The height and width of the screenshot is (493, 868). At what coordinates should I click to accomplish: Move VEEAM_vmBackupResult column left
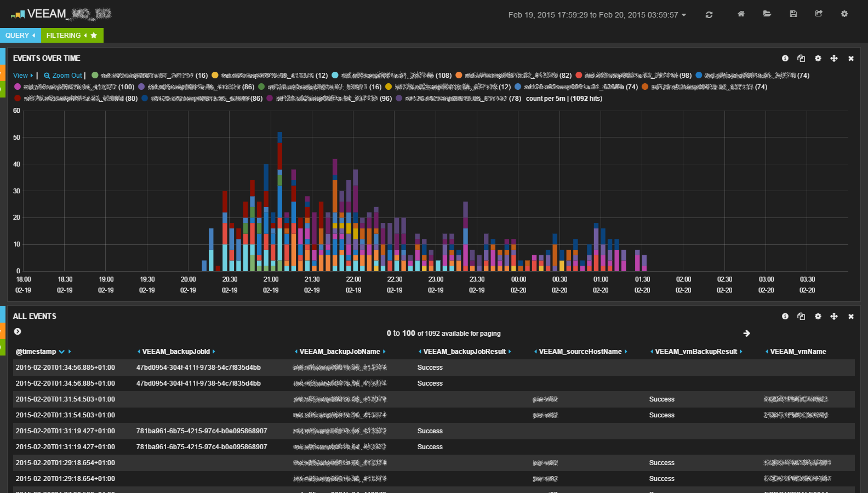[x=652, y=352]
